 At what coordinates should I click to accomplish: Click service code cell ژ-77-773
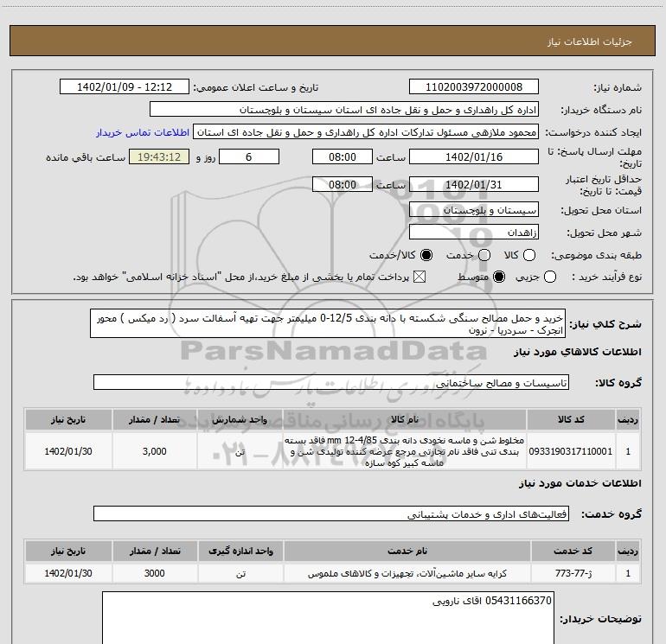click(573, 573)
